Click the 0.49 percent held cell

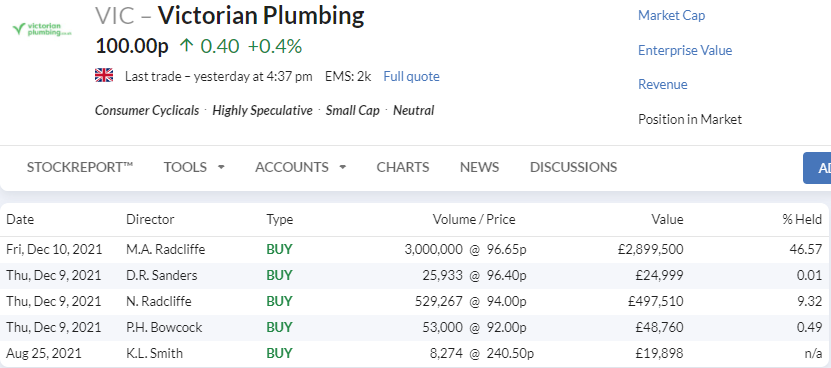[x=809, y=327]
